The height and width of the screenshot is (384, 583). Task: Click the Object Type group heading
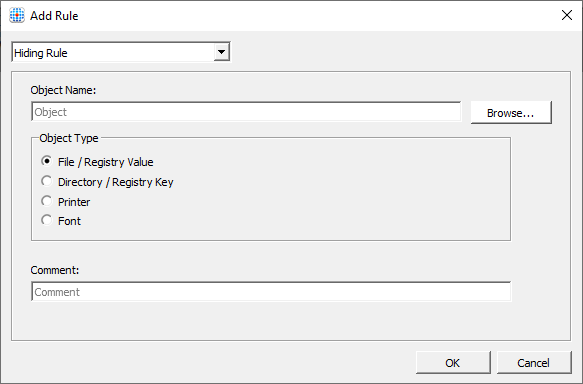pos(69,138)
